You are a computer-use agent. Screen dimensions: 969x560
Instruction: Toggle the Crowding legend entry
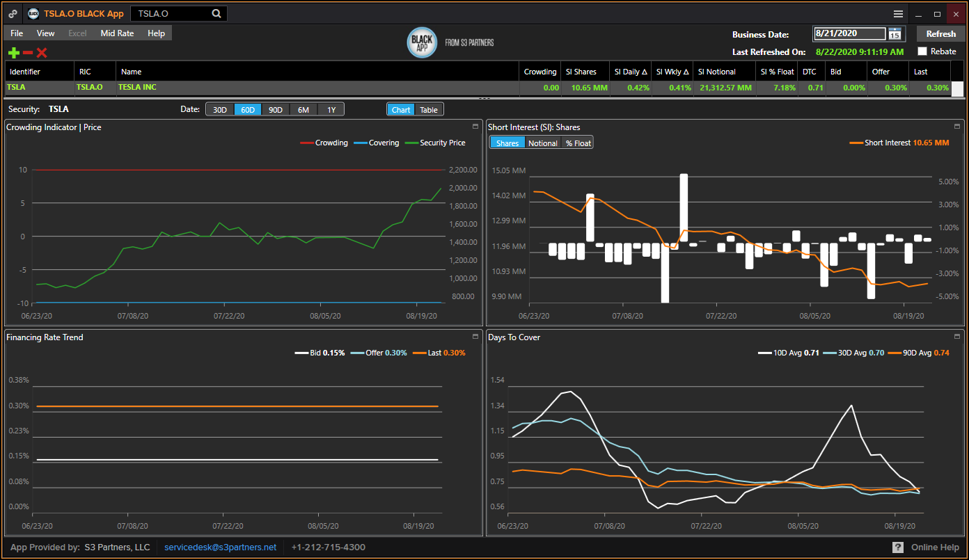[x=324, y=143]
